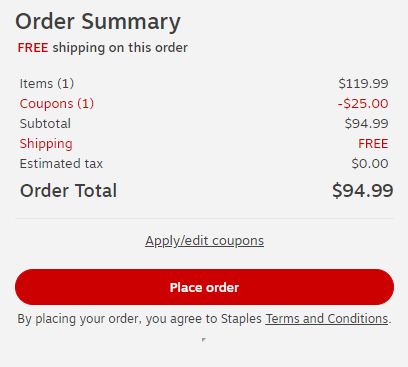
Task: Select the red Shipping label
Action: [x=46, y=144]
